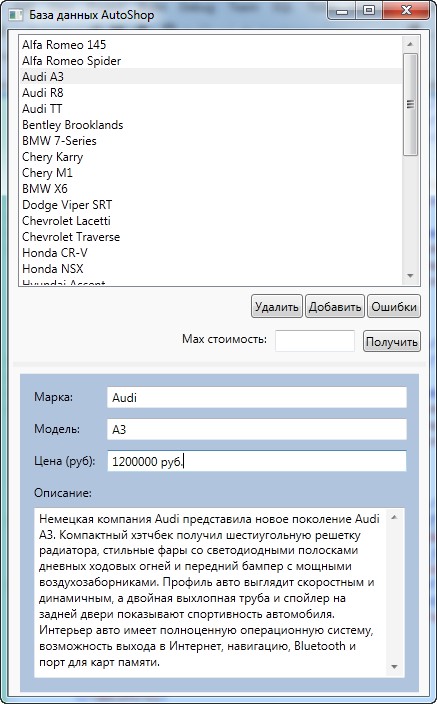Select BMW X6 list entry
The width and height of the screenshot is (437, 704).
[211, 189]
